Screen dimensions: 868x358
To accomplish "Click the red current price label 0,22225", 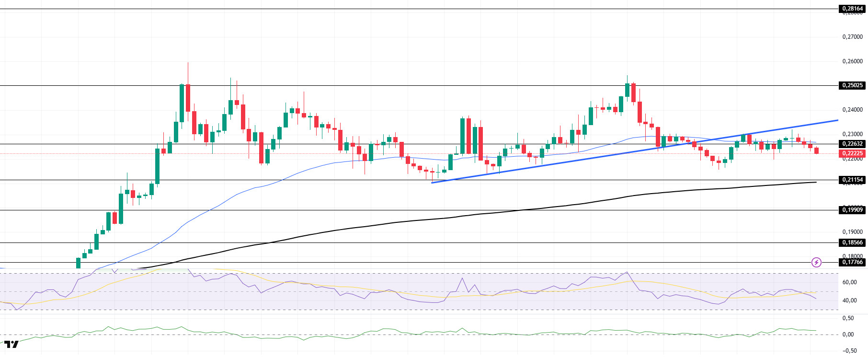I will point(853,153).
